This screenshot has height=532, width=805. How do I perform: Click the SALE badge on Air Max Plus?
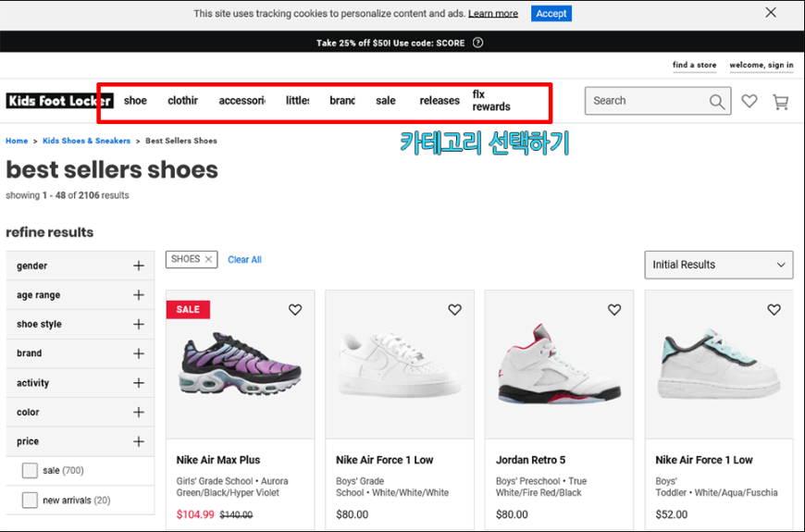[188, 310]
